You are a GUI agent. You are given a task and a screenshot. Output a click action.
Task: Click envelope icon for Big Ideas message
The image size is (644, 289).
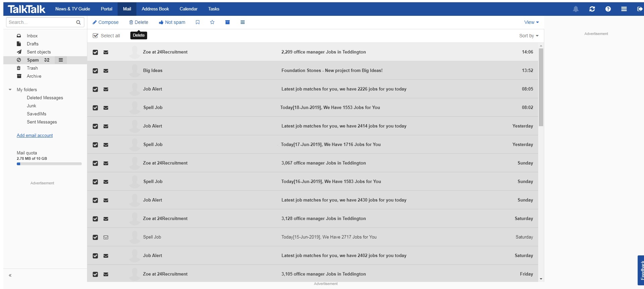click(x=106, y=71)
